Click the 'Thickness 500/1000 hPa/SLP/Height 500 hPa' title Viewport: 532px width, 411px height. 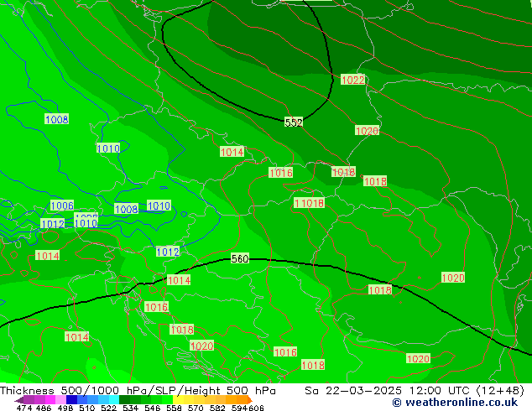(138, 391)
